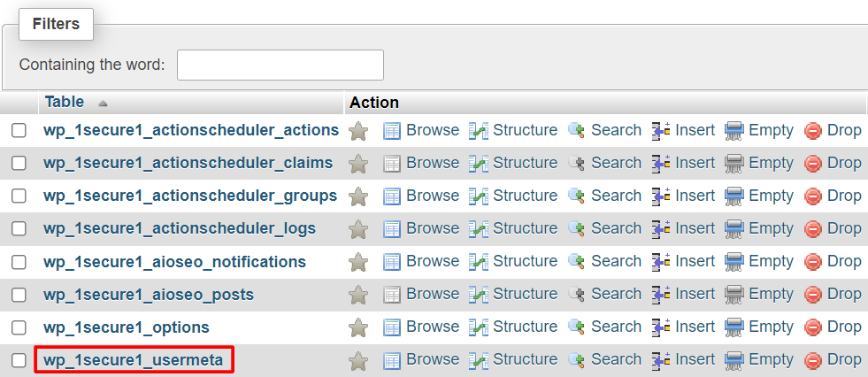Click Drop link for wp_1secure1_actionscheduler_logs
The width and height of the screenshot is (868, 377).
tap(843, 229)
